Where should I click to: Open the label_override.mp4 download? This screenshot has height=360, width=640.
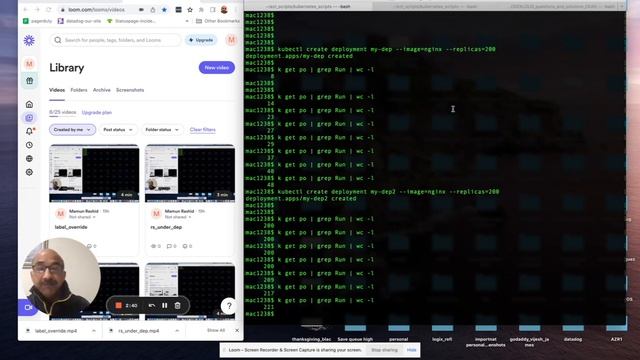tap(56, 331)
